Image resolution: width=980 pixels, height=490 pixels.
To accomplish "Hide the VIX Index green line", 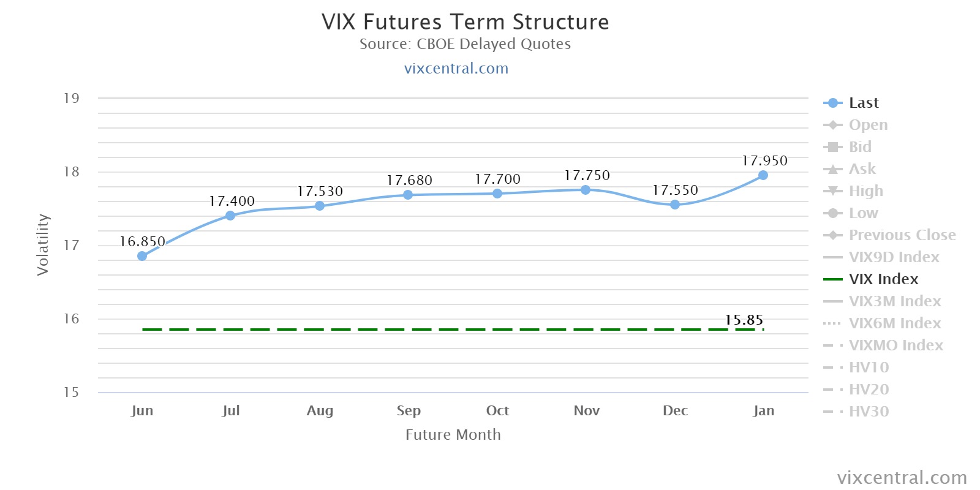I will click(x=883, y=279).
